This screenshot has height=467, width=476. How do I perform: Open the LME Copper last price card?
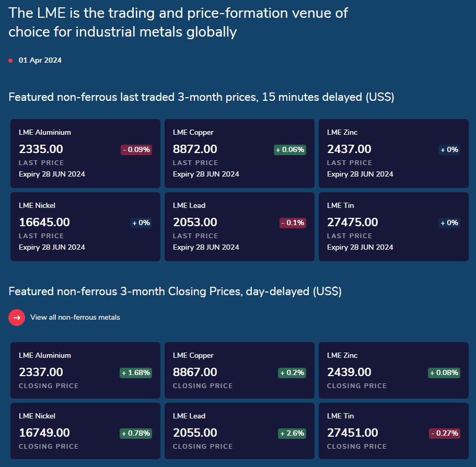(239, 154)
